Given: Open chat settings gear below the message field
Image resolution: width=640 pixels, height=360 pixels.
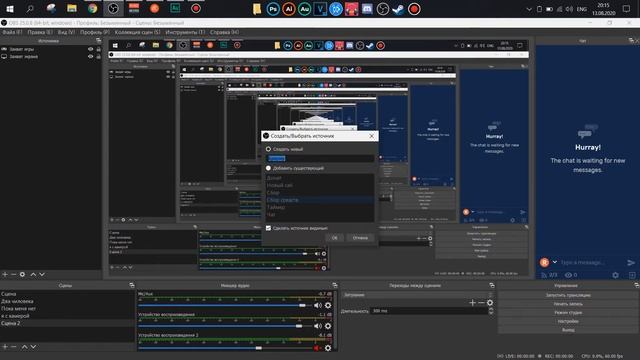Looking at the screenshot, I should (615, 275).
